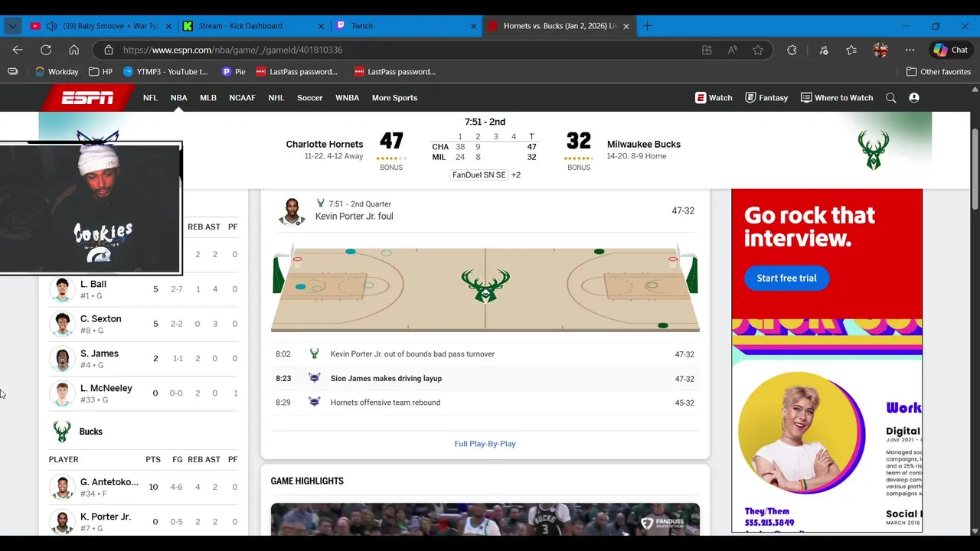The image size is (980, 551).
Task: Open browser settings and more menu
Action: coord(910,50)
